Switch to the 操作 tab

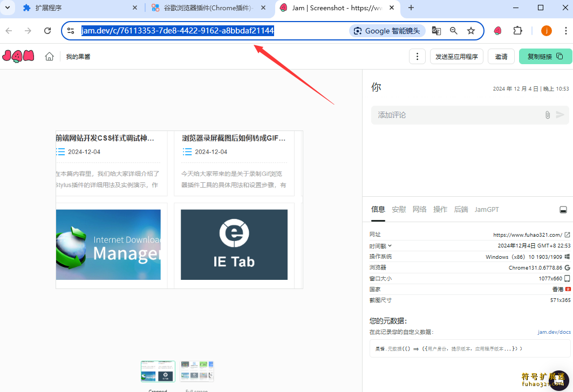click(440, 209)
